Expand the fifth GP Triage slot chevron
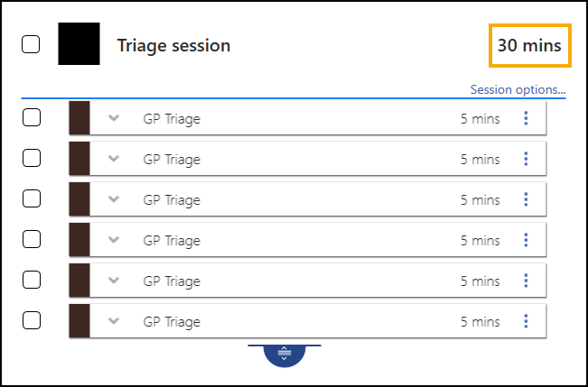 point(113,281)
